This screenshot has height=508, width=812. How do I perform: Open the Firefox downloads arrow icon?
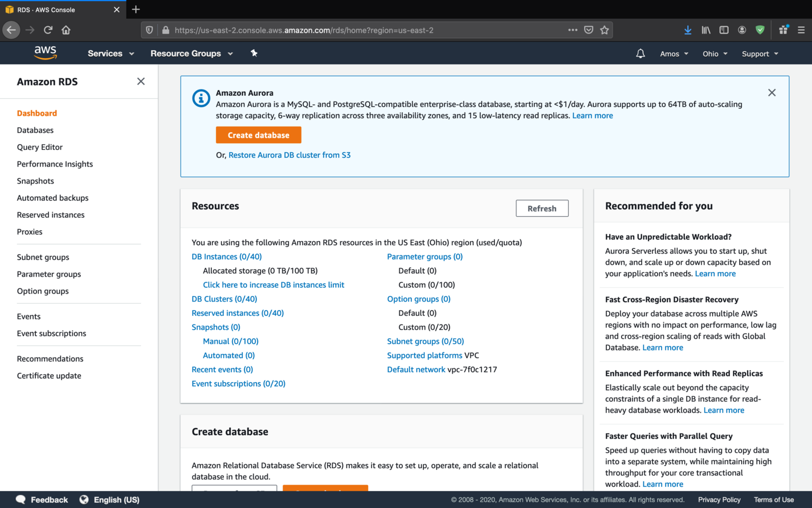[x=688, y=30]
